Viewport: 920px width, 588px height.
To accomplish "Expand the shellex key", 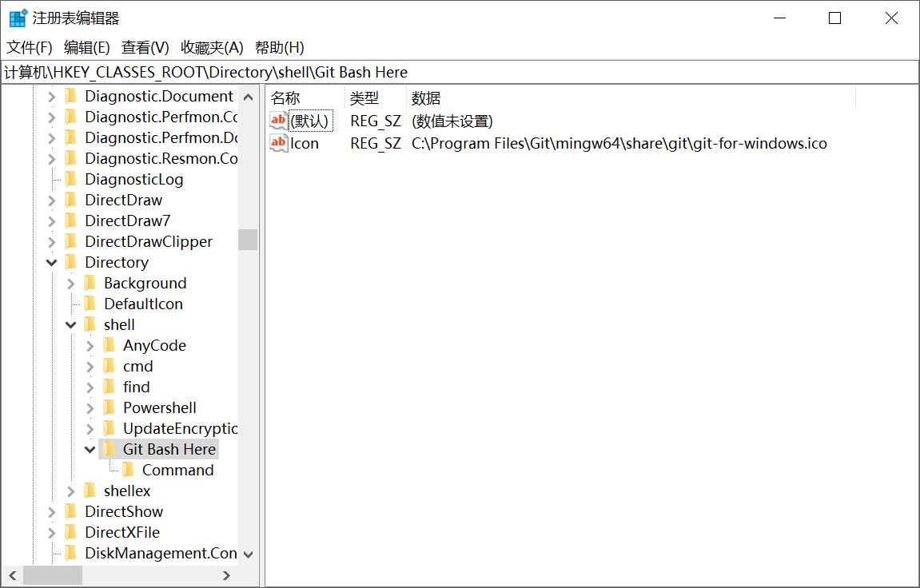I will [x=71, y=491].
